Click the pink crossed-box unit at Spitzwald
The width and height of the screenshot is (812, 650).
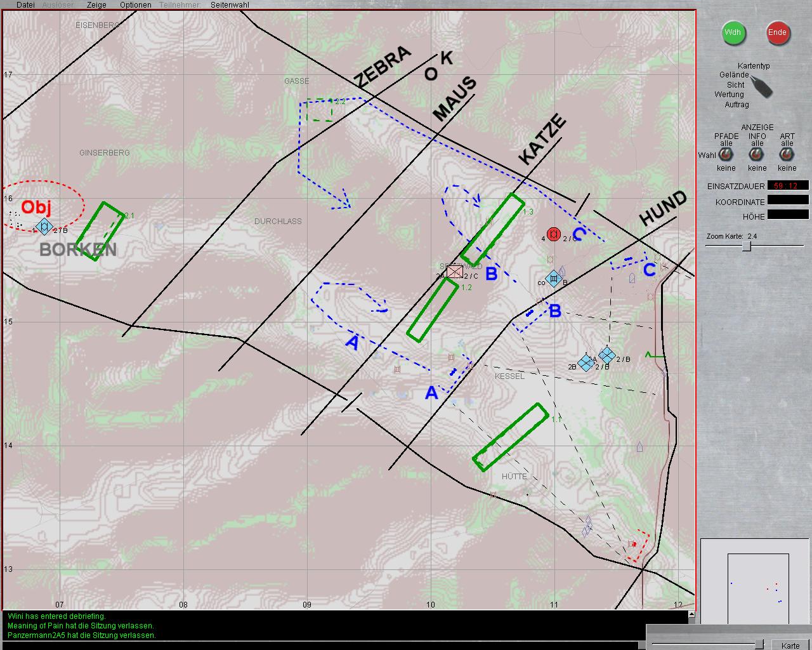point(454,272)
